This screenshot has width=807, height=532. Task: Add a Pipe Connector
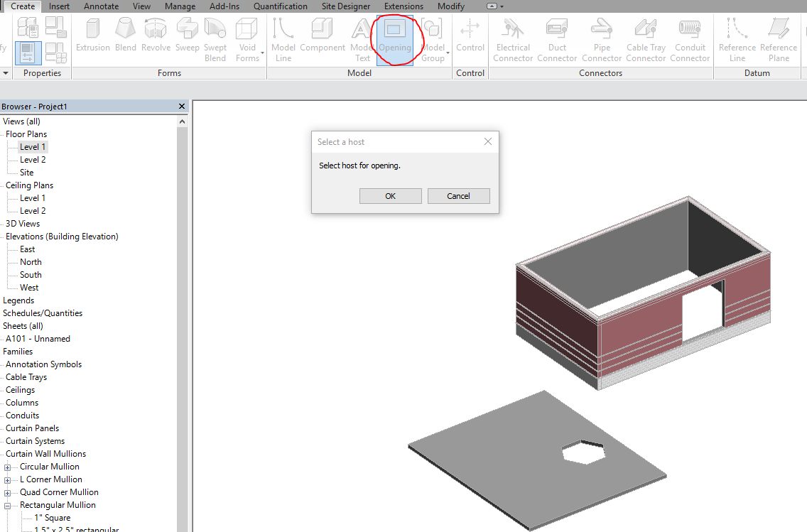pyautogui.click(x=602, y=36)
